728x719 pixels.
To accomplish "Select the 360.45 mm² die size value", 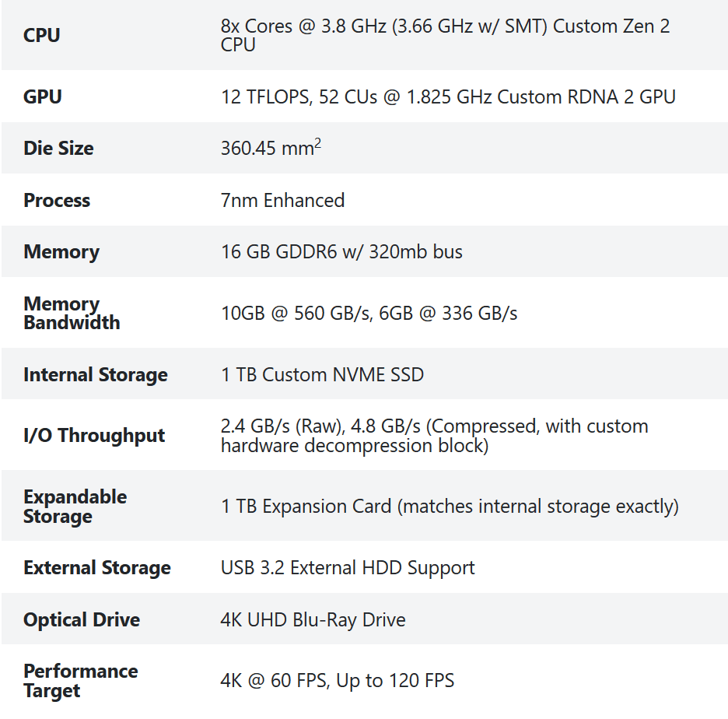I will coord(271,149).
